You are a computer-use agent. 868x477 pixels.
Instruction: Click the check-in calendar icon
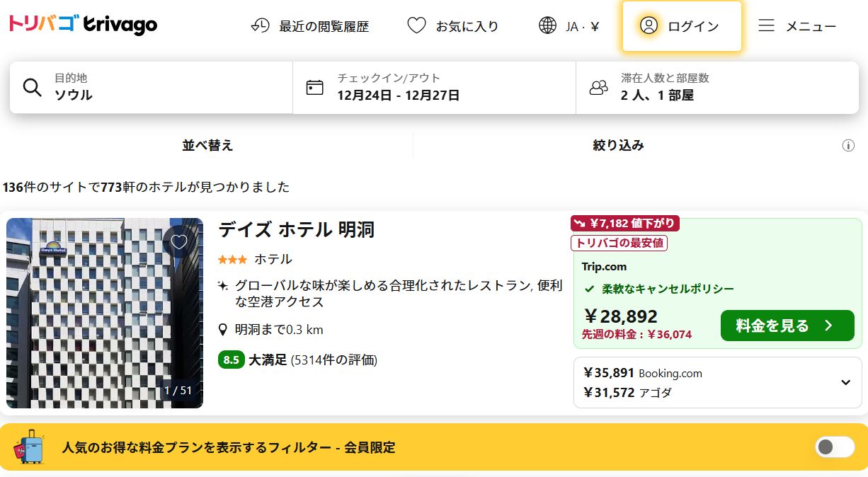(314, 88)
